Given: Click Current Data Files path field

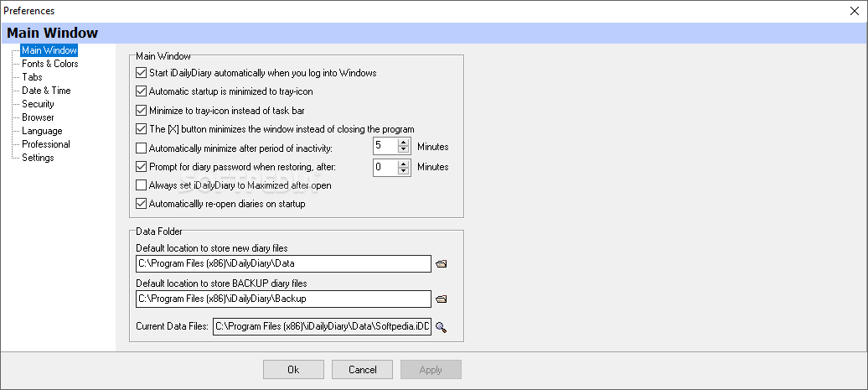Looking at the screenshot, I should click(322, 327).
